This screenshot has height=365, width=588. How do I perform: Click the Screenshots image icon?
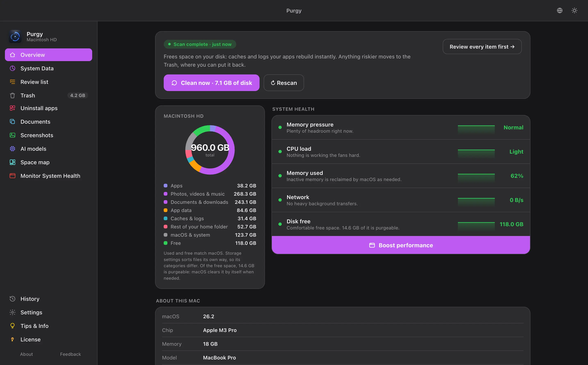click(x=12, y=135)
